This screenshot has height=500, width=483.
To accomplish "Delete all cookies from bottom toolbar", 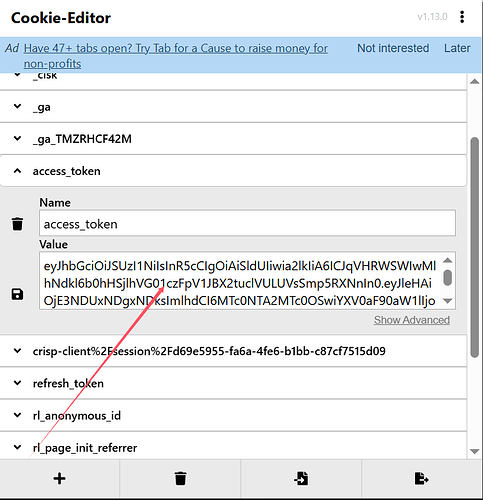I will click(180, 479).
